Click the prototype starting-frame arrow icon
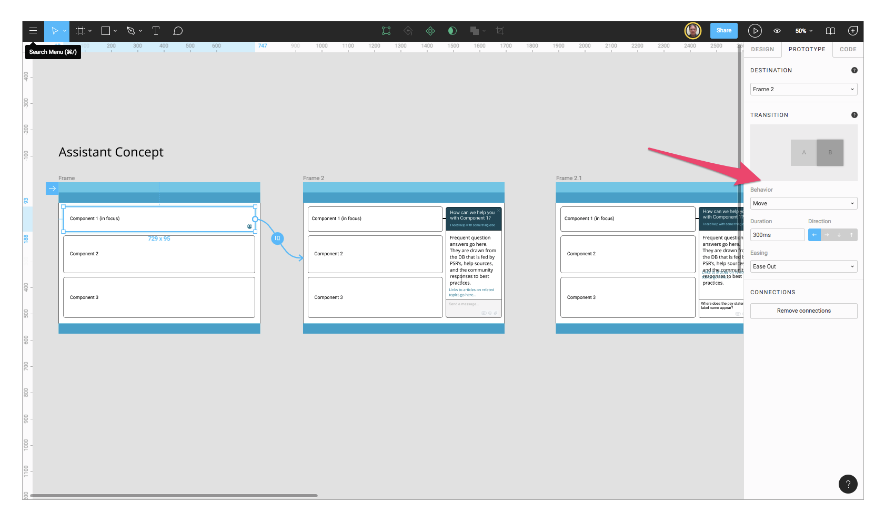Screen dimensions: 886x514 (x=52, y=189)
